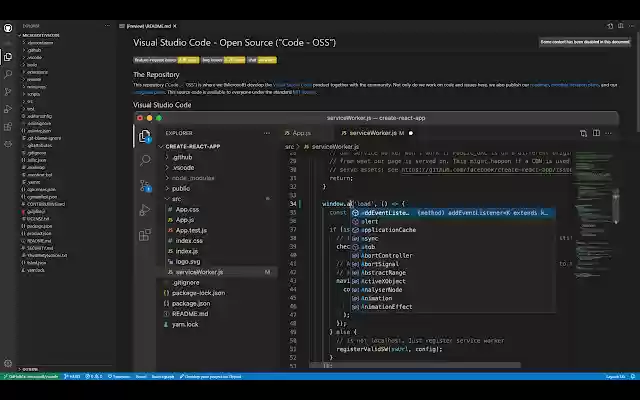Screen dimensions: 640x400
Task: Click the show source icon in the editor title bar
Action: point(610,26)
